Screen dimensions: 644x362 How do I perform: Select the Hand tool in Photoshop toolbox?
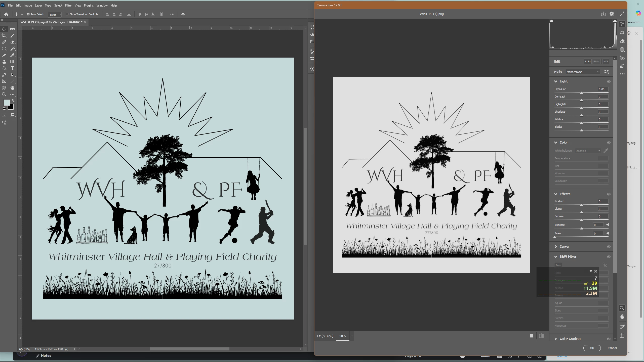[x=12, y=88]
